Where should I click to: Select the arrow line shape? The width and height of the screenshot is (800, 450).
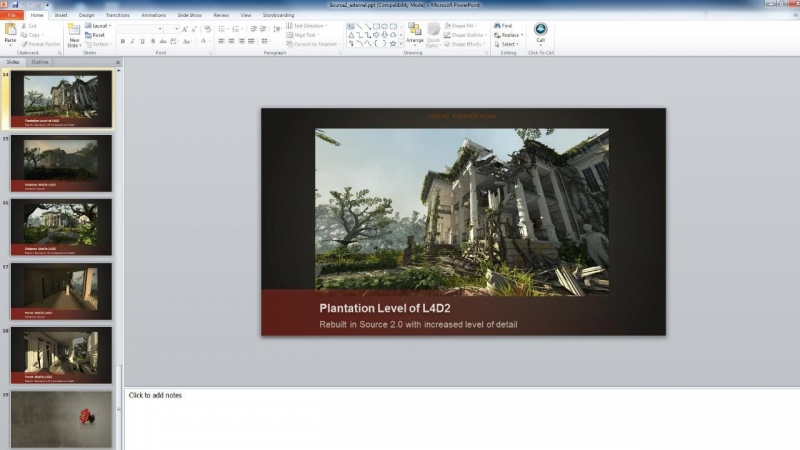[368, 27]
